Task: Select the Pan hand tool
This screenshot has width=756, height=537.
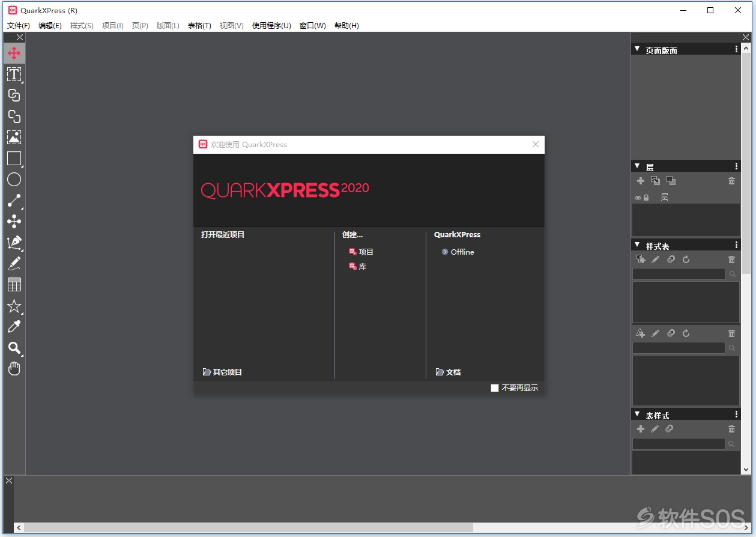Action: (x=14, y=369)
